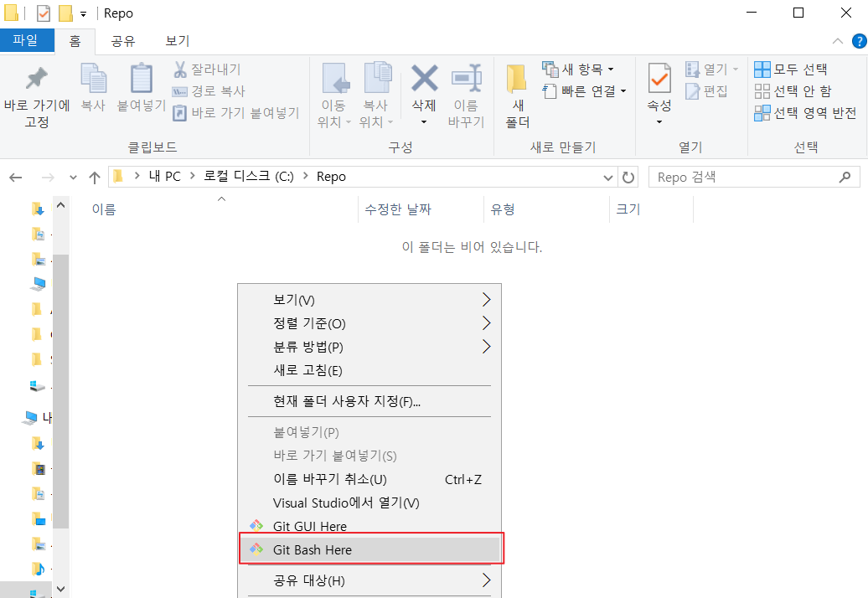
Task: Switch to the 보기 tab
Action: (177, 41)
